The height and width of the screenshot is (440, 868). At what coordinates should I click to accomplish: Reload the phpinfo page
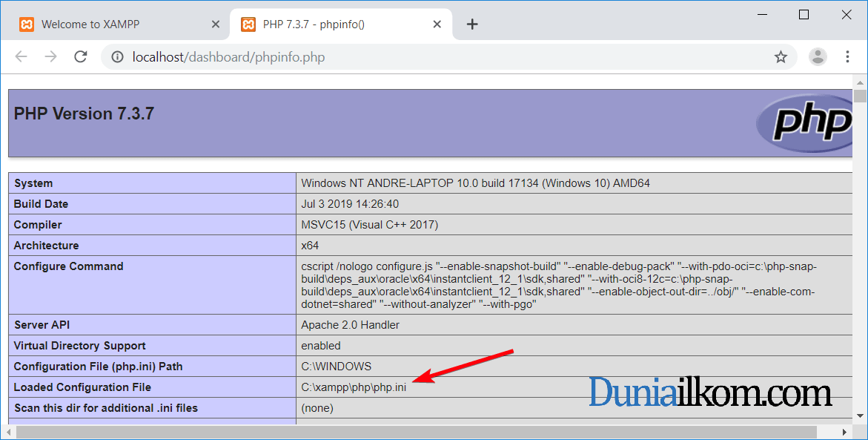tap(80, 56)
